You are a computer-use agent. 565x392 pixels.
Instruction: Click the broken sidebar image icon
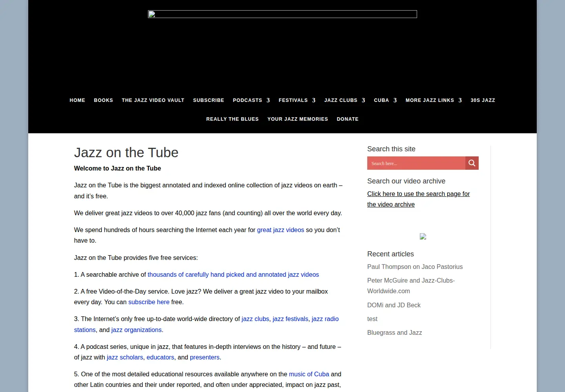(x=423, y=236)
